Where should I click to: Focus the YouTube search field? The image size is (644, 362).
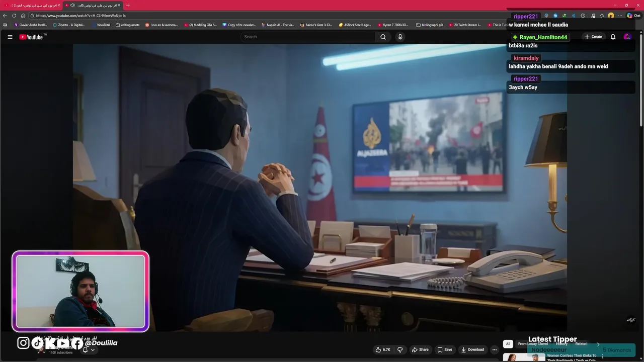(x=307, y=37)
